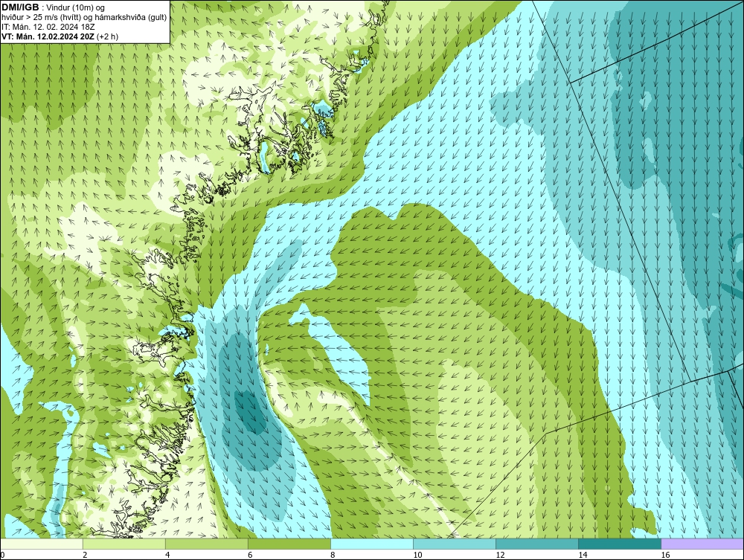Click the 14–16 m/s dark teal legend swatch
The width and height of the screenshot is (744, 560).
point(620,544)
